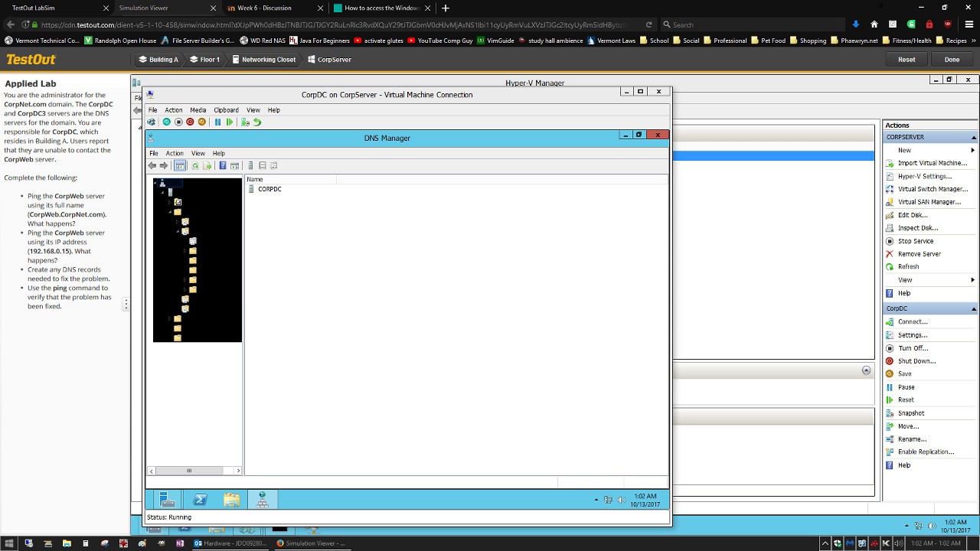Screen dimensions: 980x551
Task: Open the Clipboard menu in Virtual Machine Connection
Action: click(x=226, y=110)
